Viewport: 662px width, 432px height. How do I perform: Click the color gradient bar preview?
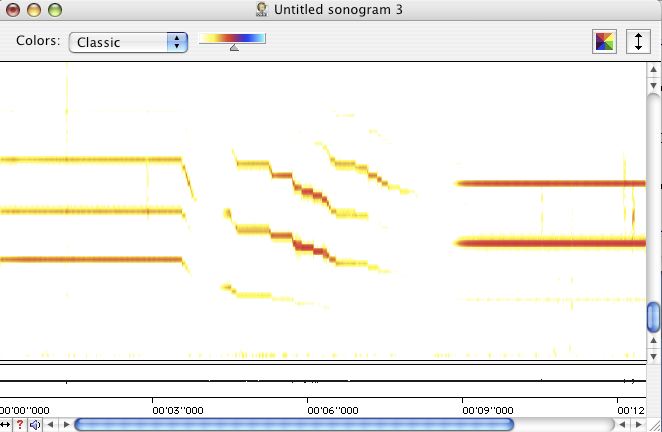coord(232,38)
